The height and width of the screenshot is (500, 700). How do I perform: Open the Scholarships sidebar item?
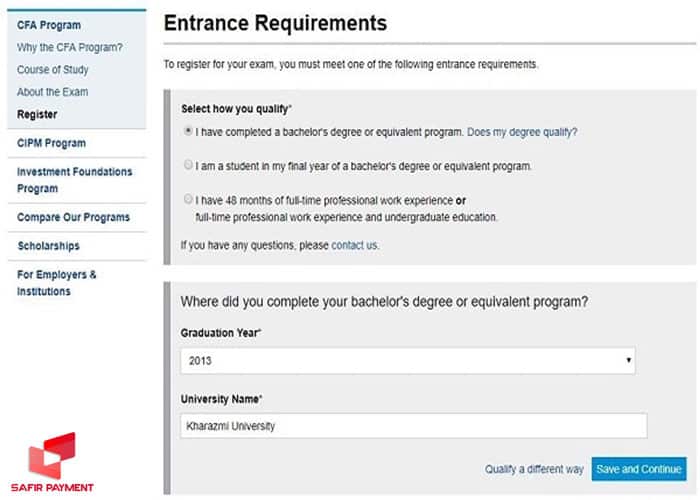point(48,246)
